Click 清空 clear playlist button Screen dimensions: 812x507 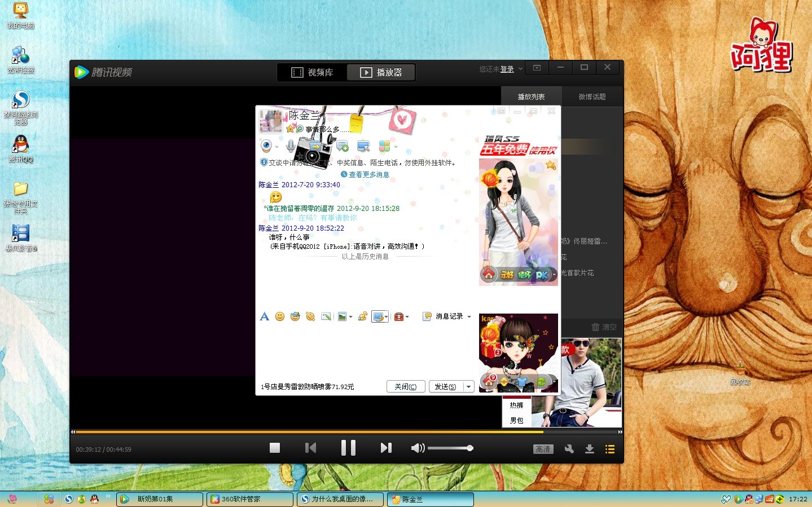click(604, 327)
